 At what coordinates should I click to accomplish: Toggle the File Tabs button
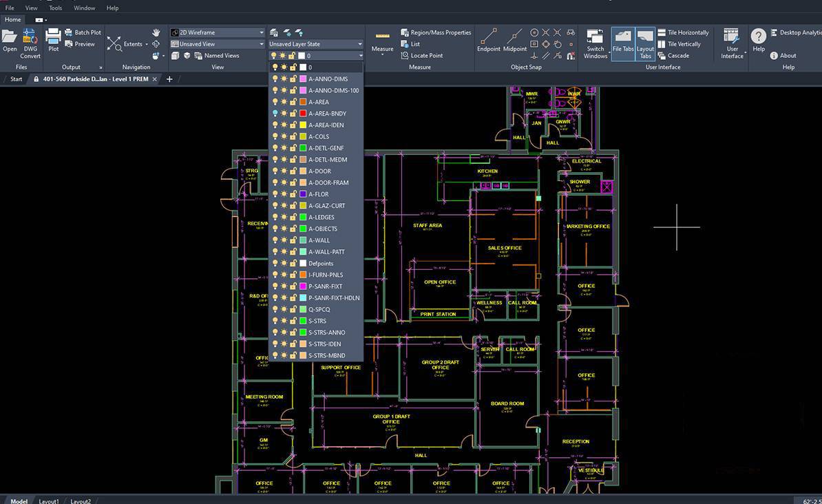[623, 43]
